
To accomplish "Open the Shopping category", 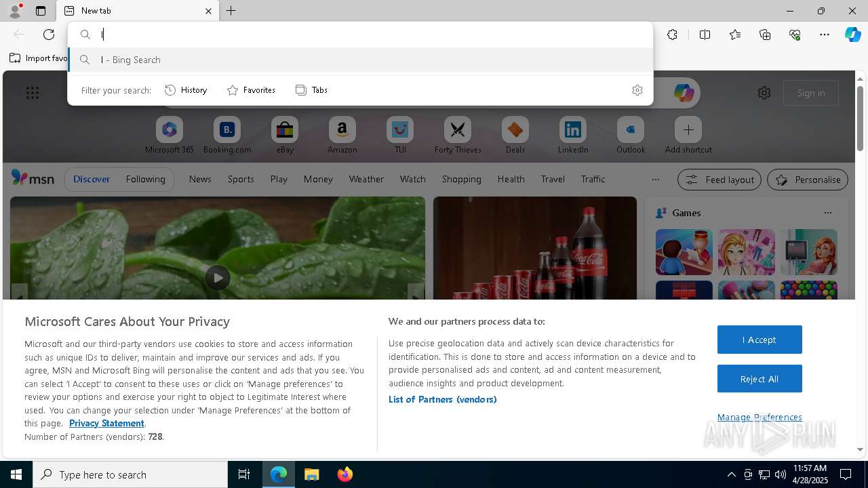I will pos(461,179).
